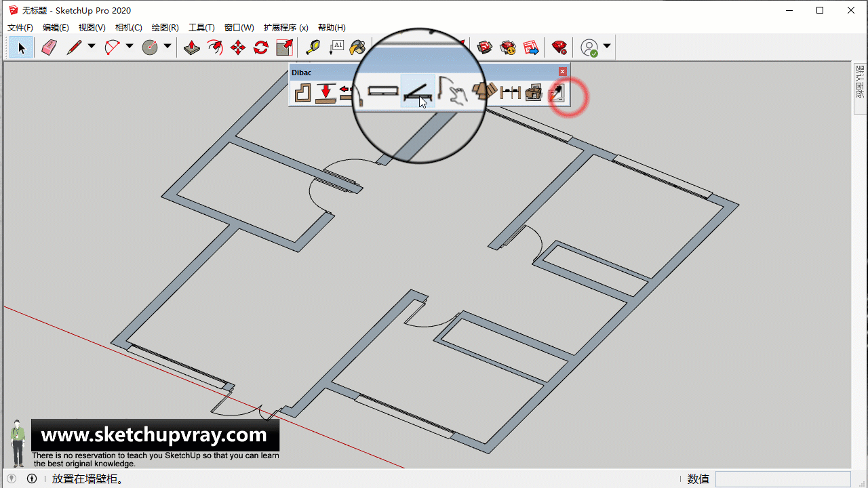Open the Paint Bucket tool

coord(358,47)
